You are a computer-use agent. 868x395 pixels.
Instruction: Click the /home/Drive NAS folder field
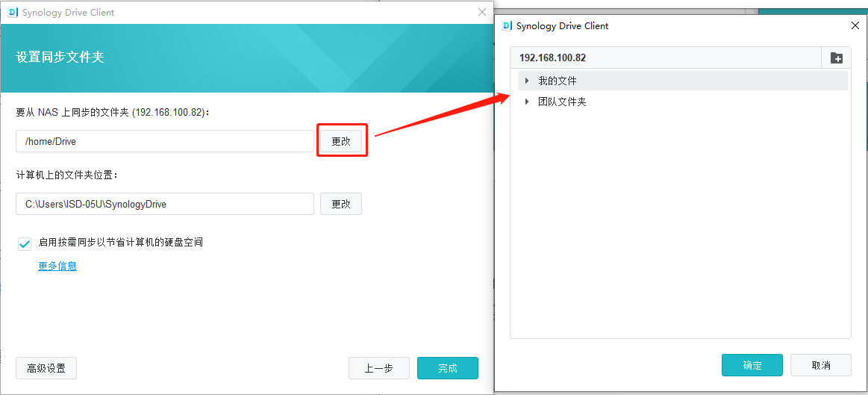point(165,141)
